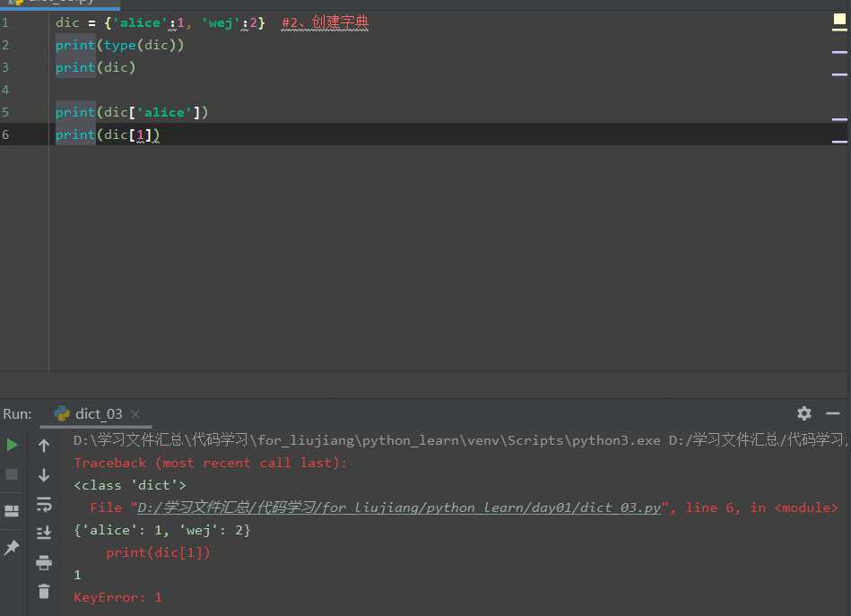Click line number 1 in the gutter

point(5,22)
